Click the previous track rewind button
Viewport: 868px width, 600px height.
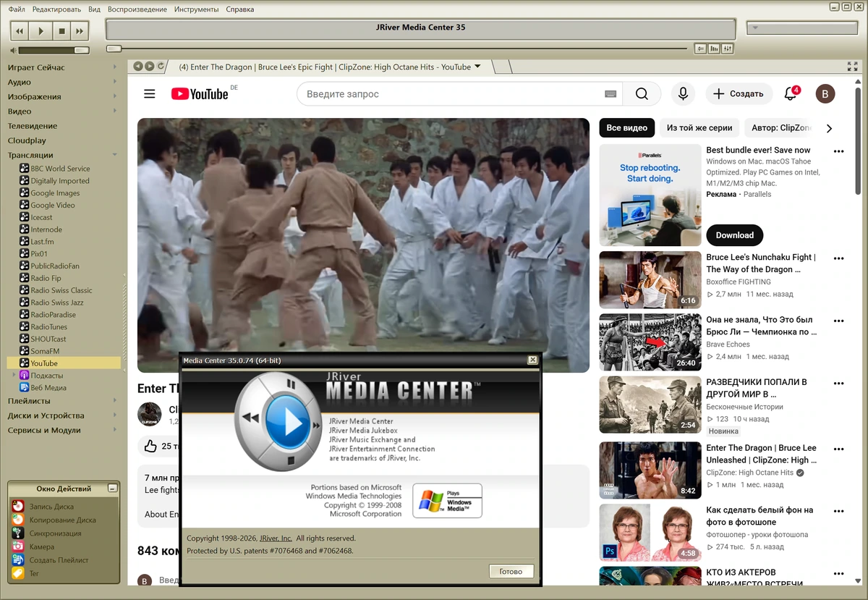(20, 31)
